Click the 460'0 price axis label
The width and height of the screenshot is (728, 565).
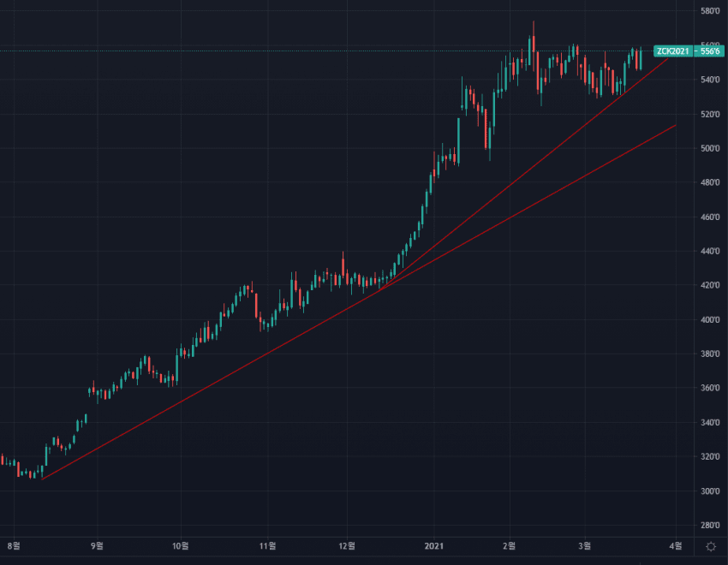click(710, 217)
